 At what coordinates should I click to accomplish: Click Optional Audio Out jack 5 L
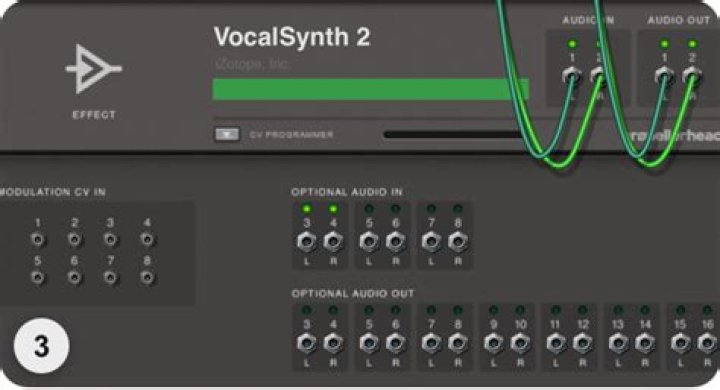(x=369, y=343)
